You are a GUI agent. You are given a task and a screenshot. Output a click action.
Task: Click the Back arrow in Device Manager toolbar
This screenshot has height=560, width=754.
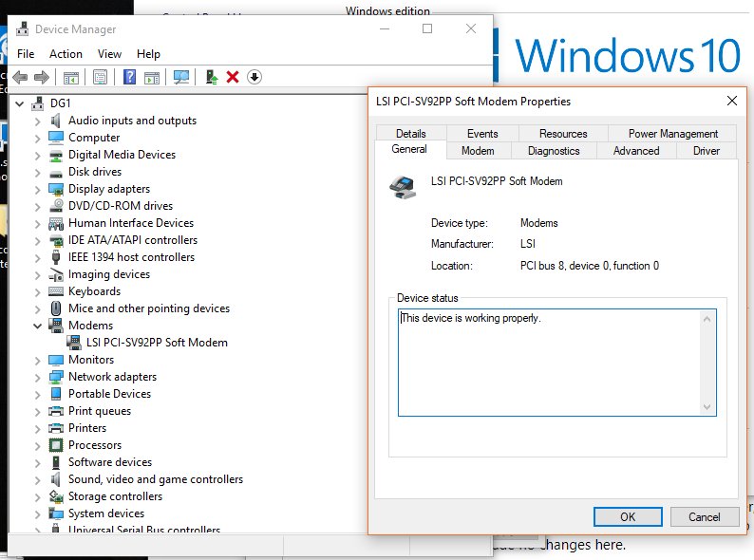20,77
